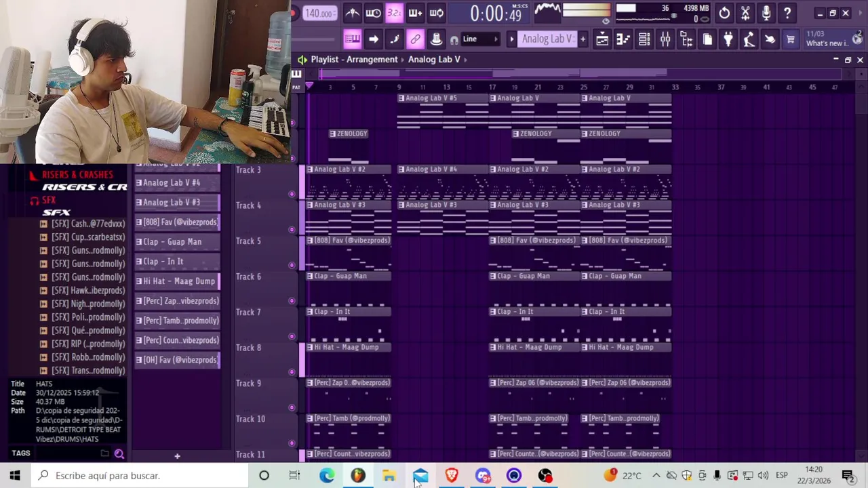Click the magnet snap icon
The image size is (868, 488).
coord(454,40)
